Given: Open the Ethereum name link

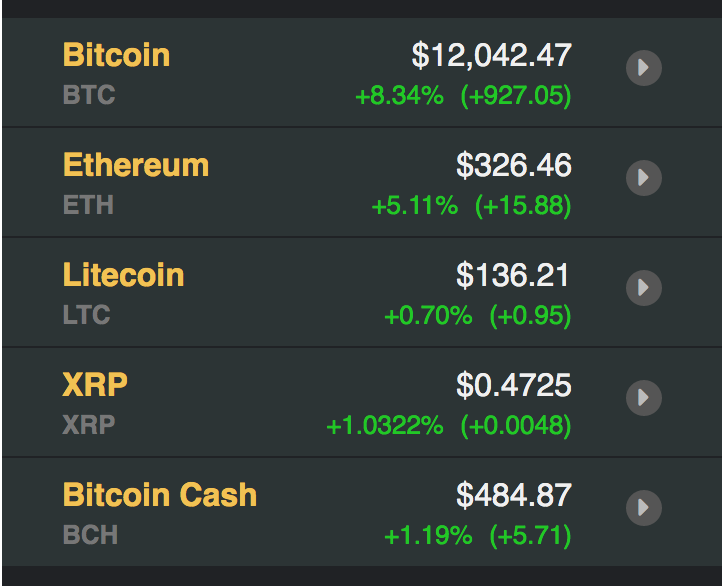Looking at the screenshot, I should coord(136,165).
